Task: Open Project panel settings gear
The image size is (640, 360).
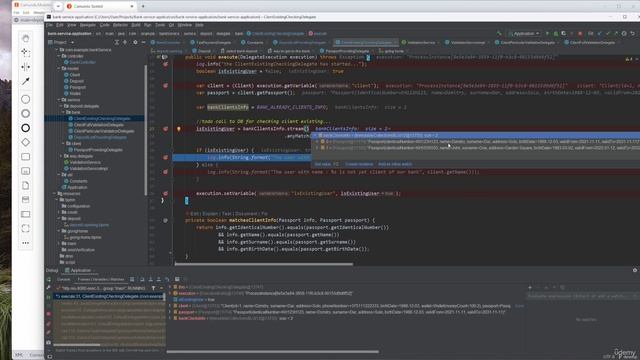Action: [135, 42]
